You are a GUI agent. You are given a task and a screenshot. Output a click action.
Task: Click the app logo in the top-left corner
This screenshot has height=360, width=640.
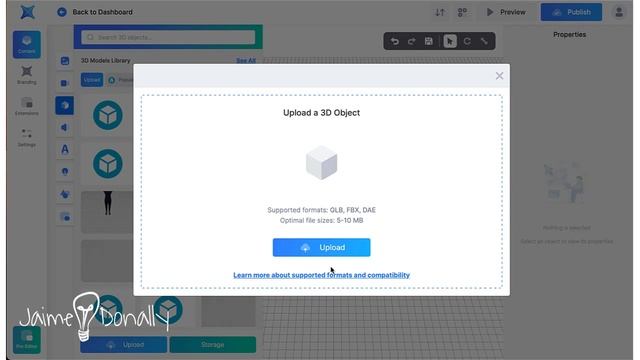tap(27, 12)
